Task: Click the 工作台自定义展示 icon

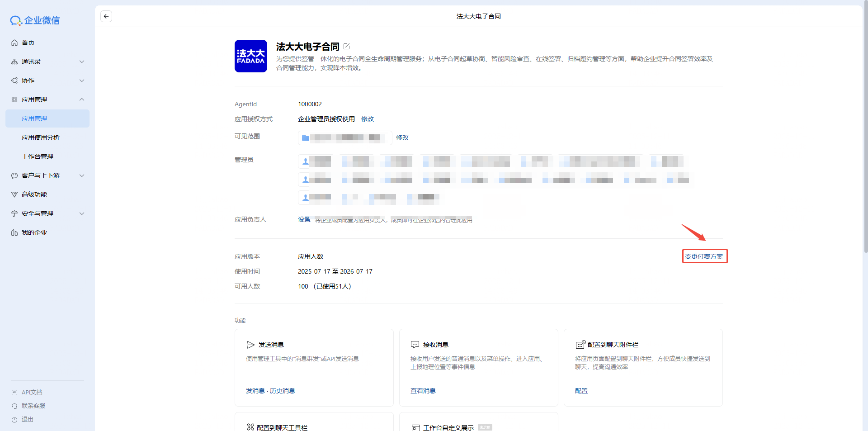Action: [416, 427]
